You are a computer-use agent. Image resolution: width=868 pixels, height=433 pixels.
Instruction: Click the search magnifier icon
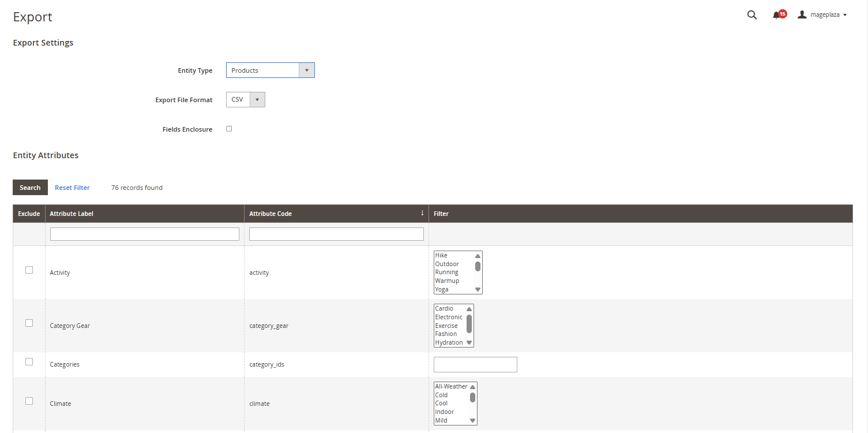(x=751, y=15)
